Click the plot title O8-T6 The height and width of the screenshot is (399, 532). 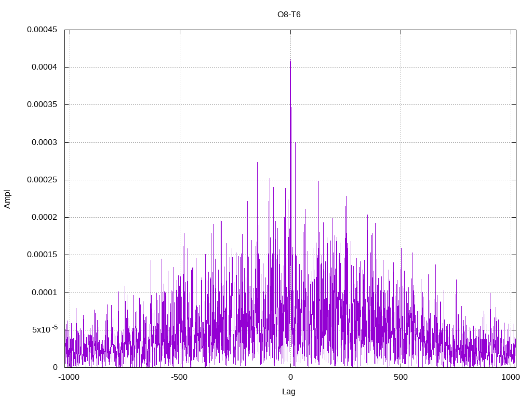(289, 15)
